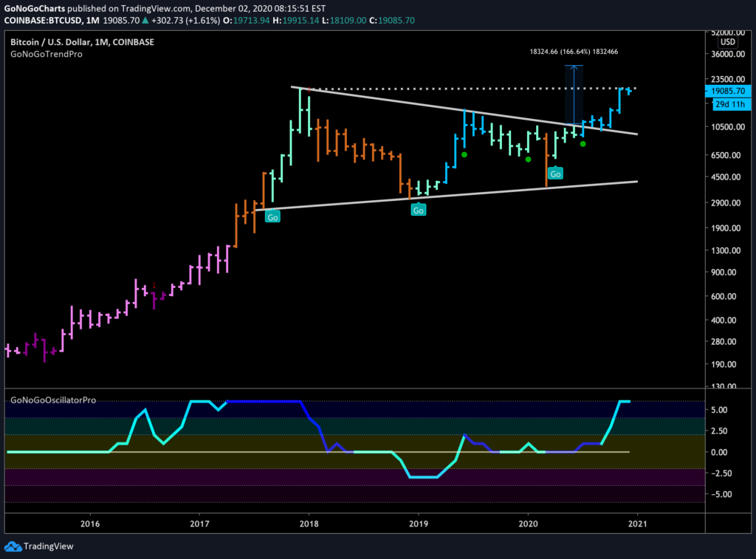Click the TradingView cloud logo
The image size is (756, 559).
tap(13, 546)
